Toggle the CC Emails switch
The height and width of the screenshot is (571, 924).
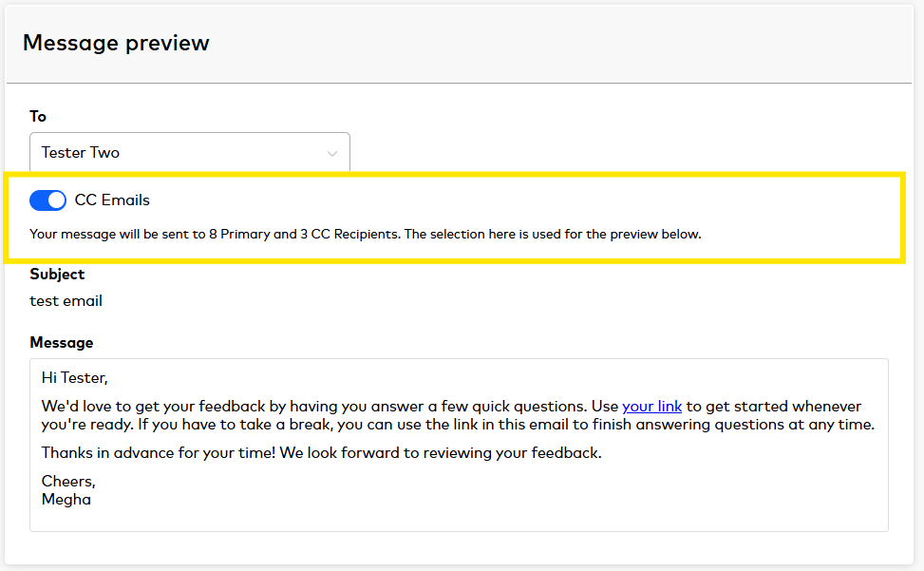(x=47, y=200)
